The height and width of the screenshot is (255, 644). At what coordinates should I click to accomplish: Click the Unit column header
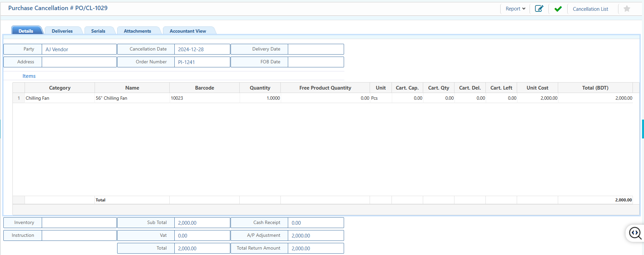pos(381,88)
